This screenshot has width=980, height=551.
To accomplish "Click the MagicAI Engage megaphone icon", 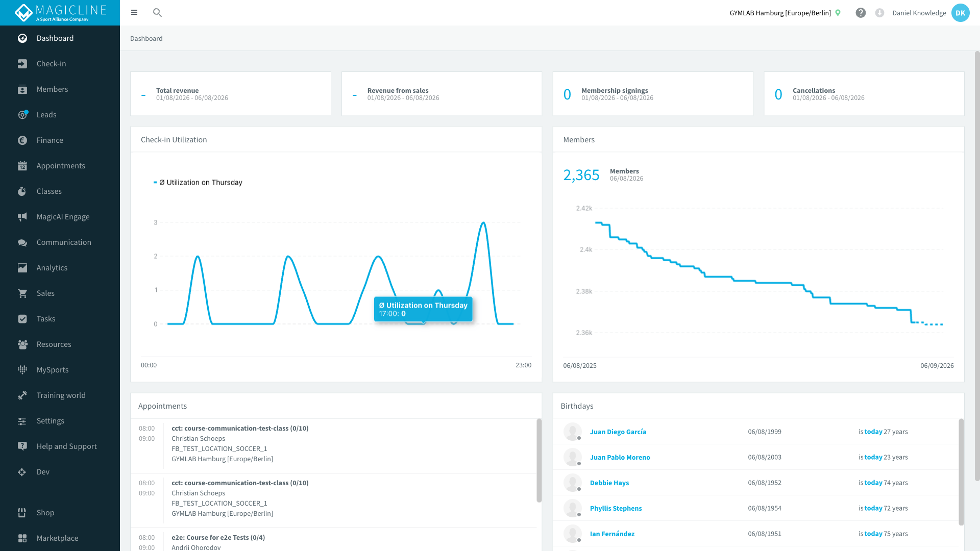I will [x=22, y=217].
